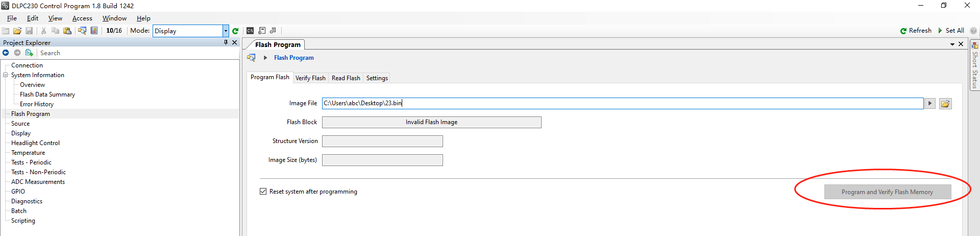Toggle Reset system after programming checkbox

[263, 192]
